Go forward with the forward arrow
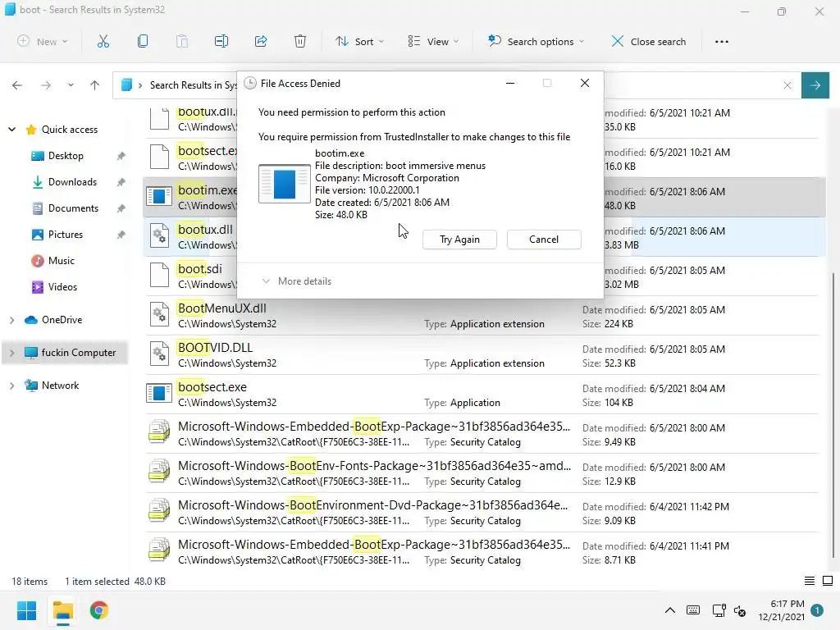Viewport: 840px width, 630px height. pyautogui.click(x=46, y=85)
